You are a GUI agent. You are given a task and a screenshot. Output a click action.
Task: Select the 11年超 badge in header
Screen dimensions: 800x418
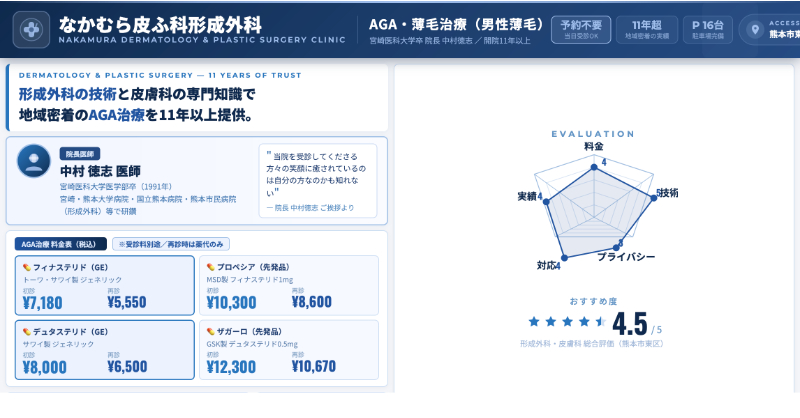click(640, 29)
